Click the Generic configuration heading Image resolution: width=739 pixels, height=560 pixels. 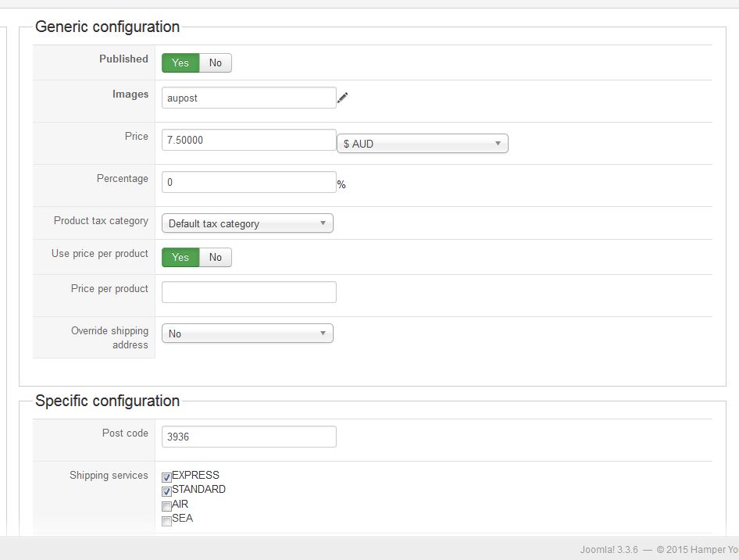(x=108, y=27)
